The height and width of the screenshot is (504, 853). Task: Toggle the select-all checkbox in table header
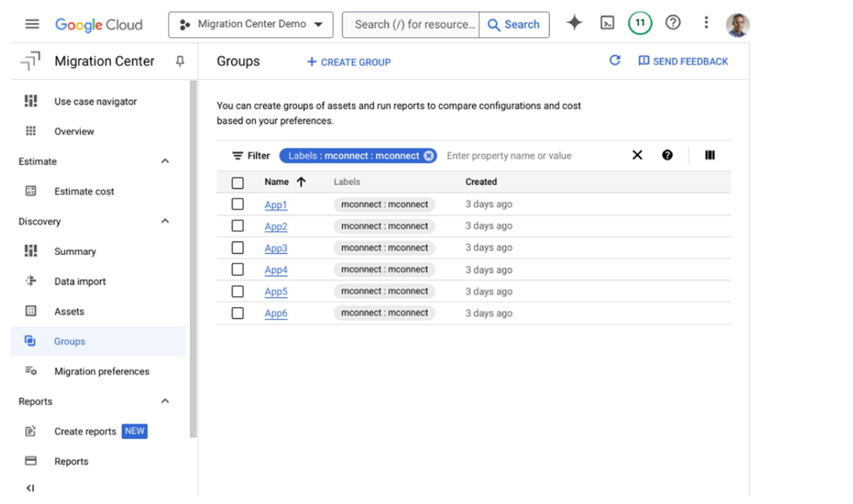(x=237, y=183)
